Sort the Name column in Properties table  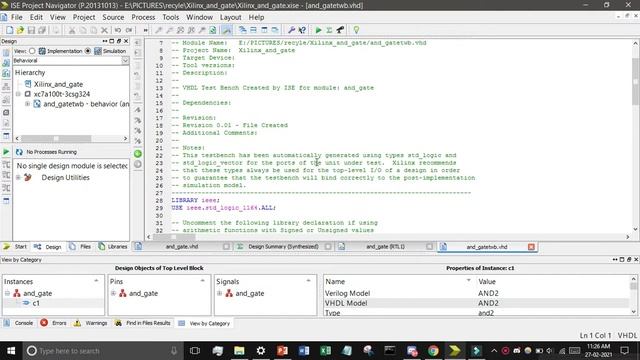tap(469, 281)
